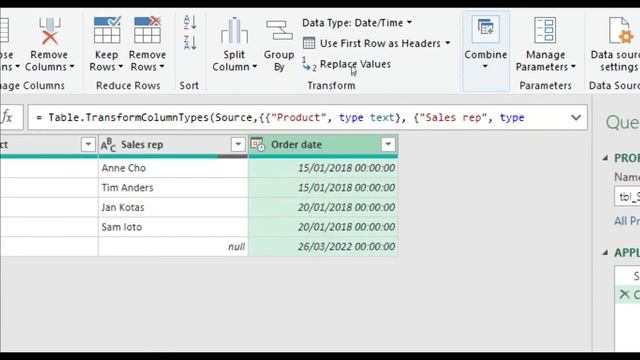Open Data source settings

pyautogui.click(x=616, y=44)
